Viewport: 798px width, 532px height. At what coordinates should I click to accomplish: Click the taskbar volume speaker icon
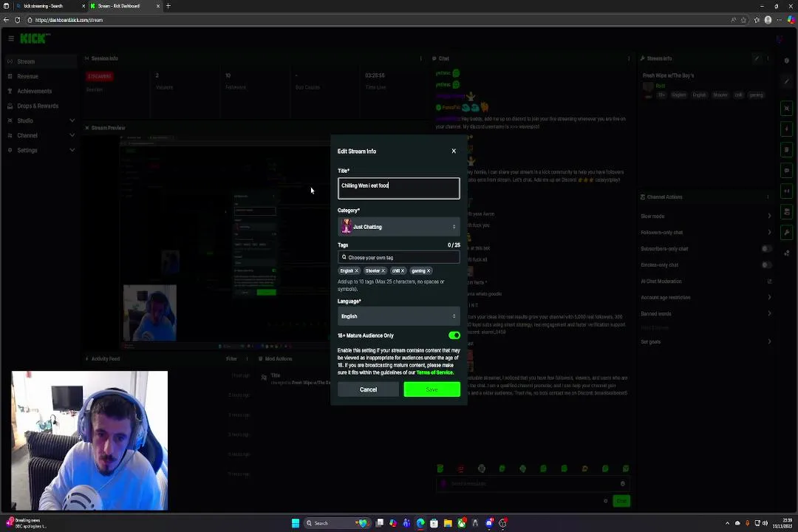click(765, 523)
